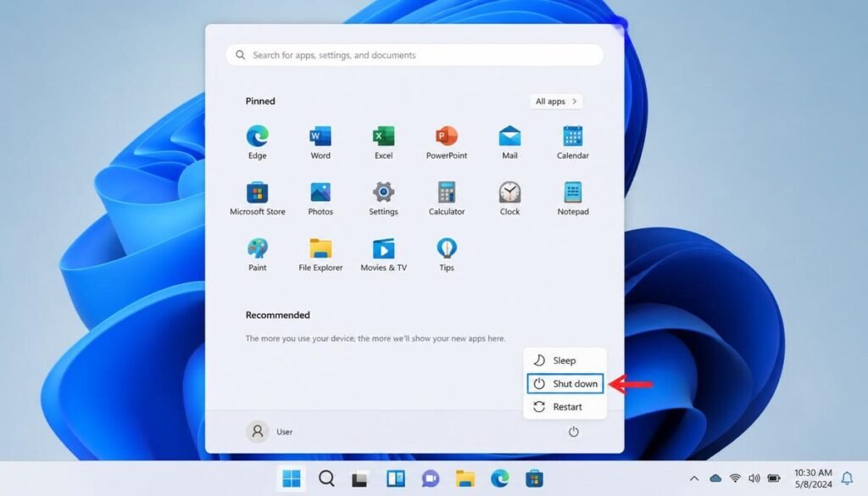Screen dimensions: 868x496
Task: Launch PowerPoint pinned app
Action: point(446,142)
